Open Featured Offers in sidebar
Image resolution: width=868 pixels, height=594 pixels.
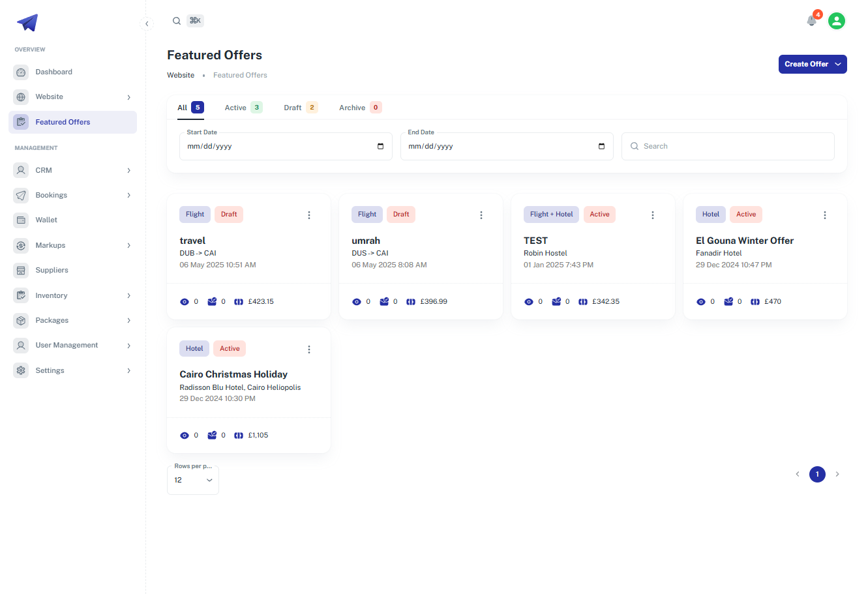click(x=72, y=122)
